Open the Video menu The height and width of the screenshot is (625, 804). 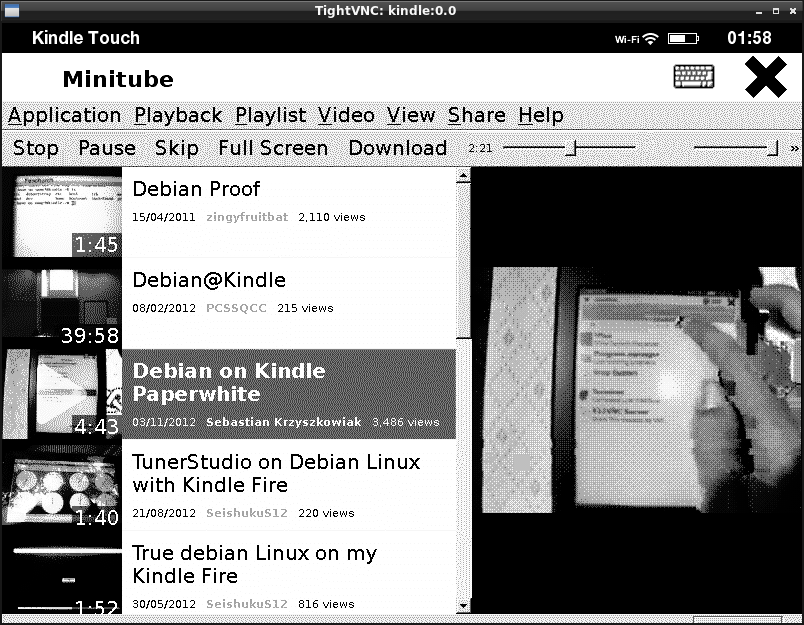pos(346,115)
